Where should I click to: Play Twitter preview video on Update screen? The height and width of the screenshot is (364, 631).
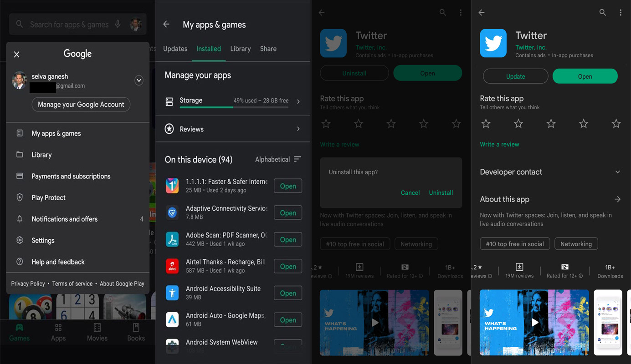(x=535, y=322)
